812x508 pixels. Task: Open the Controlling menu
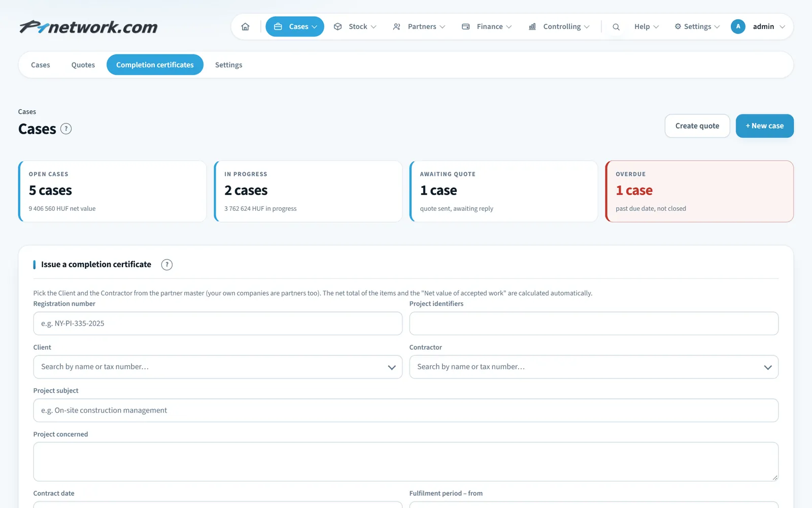point(559,26)
